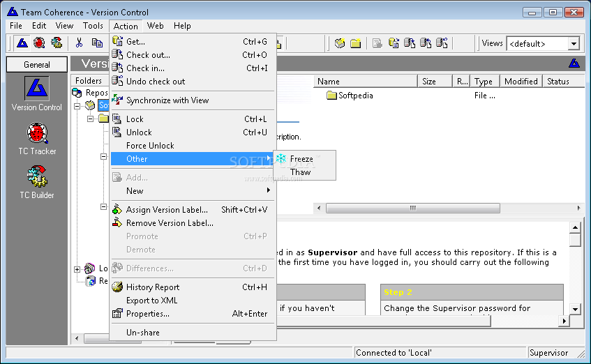Expand the New submenu
This screenshot has width=591, height=364.
[x=193, y=190]
